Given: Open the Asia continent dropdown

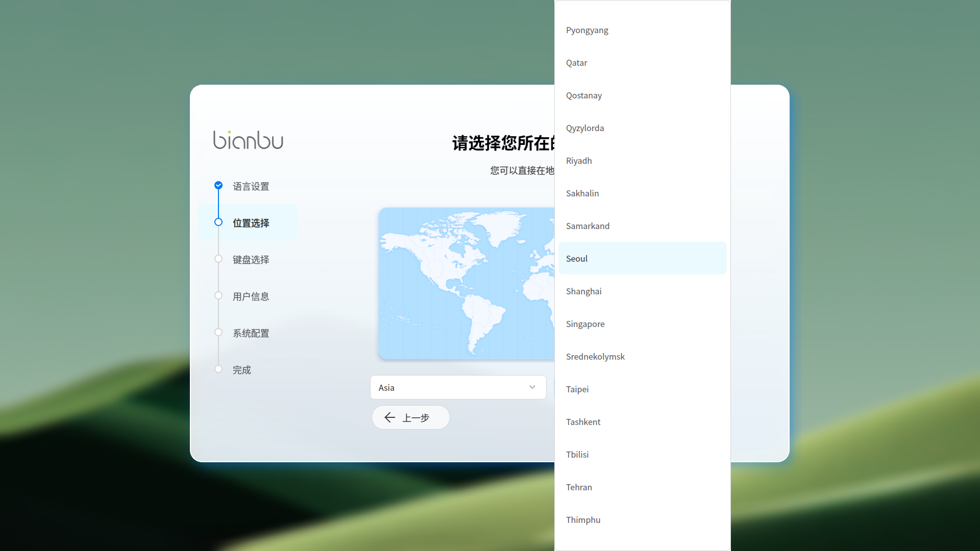Looking at the screenshot, I should [x=458, y=387].
